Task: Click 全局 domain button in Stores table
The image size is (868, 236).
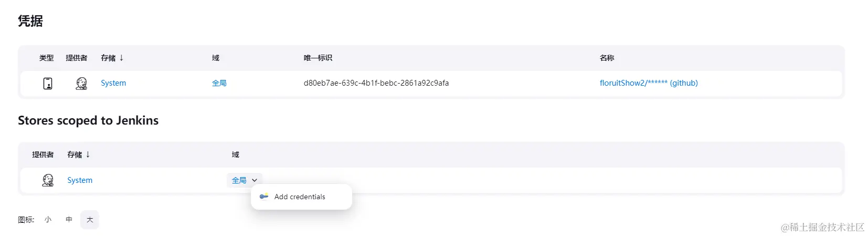Action: [239, 180]
